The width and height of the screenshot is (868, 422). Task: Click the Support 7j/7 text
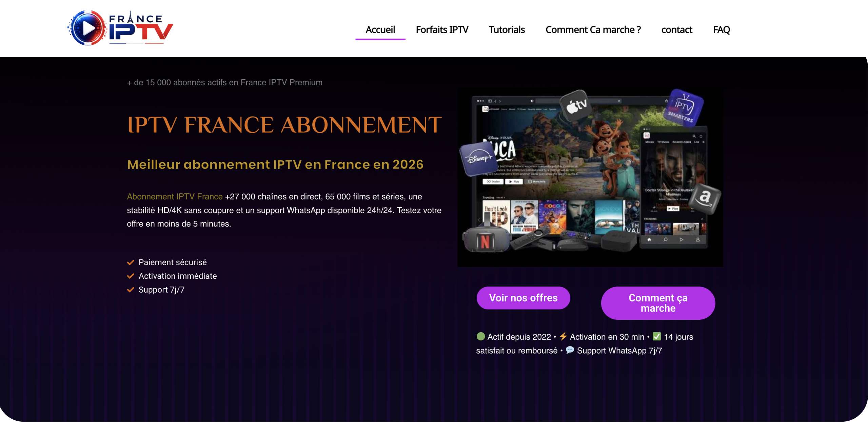coord(161,290)
